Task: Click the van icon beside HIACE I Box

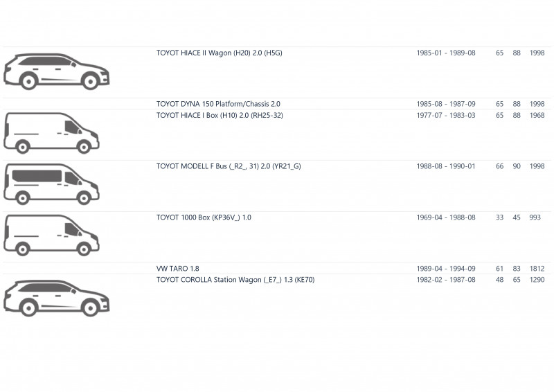Action: click(x=51, y=132)
